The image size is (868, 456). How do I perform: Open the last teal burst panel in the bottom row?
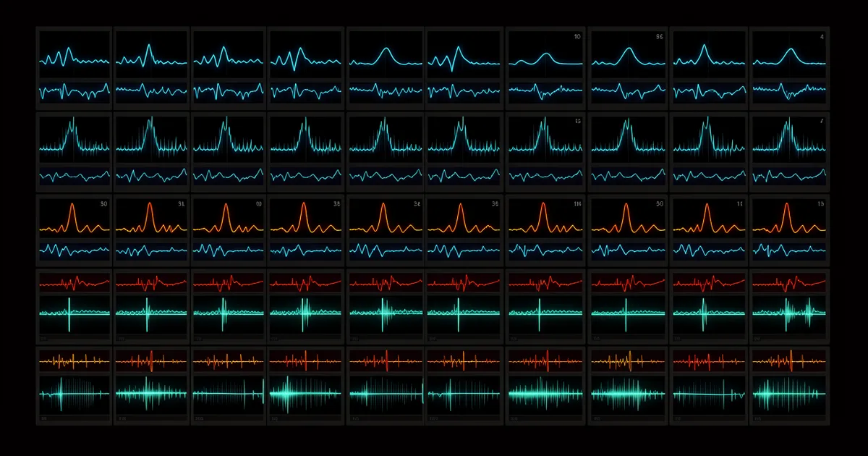click(x=789, y=385)
